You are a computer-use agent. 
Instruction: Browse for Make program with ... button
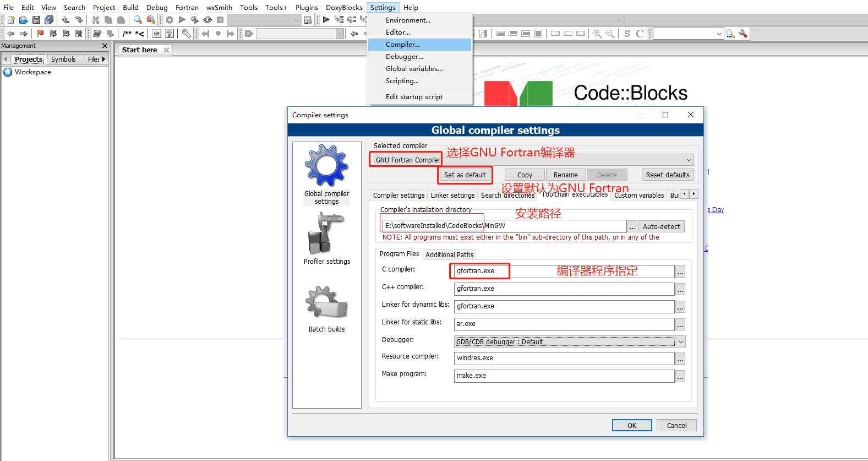point(680,376)
